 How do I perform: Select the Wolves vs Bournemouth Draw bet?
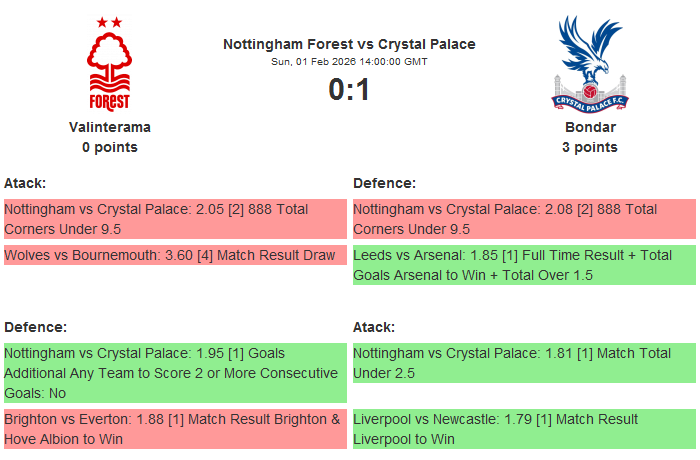coord(174,255)
